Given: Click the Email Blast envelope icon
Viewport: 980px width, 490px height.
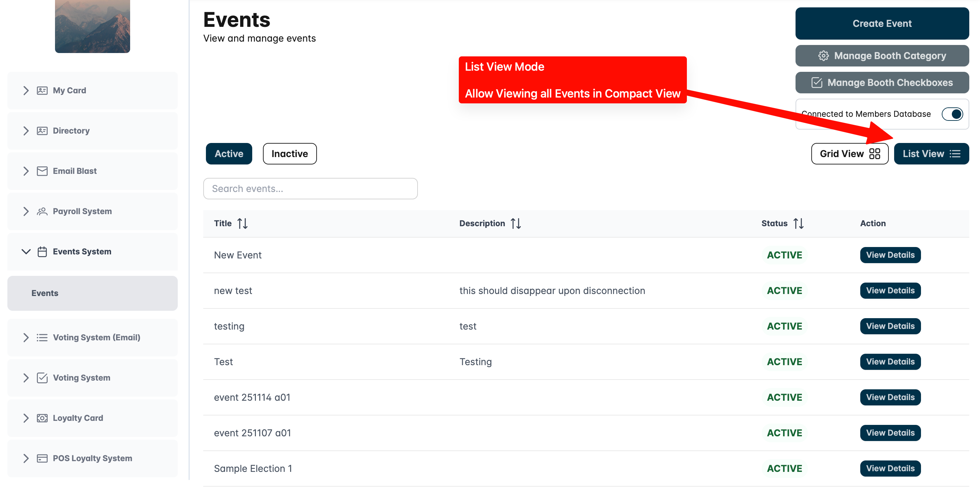Looking at the screenshot, I should (x=42, y=171).
